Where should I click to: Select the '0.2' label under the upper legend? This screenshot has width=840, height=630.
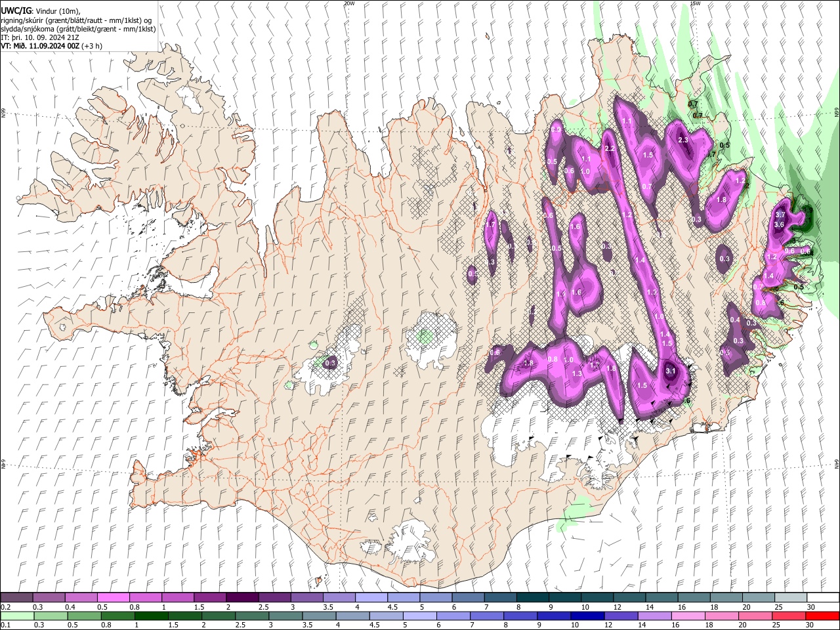click(6, 607)
